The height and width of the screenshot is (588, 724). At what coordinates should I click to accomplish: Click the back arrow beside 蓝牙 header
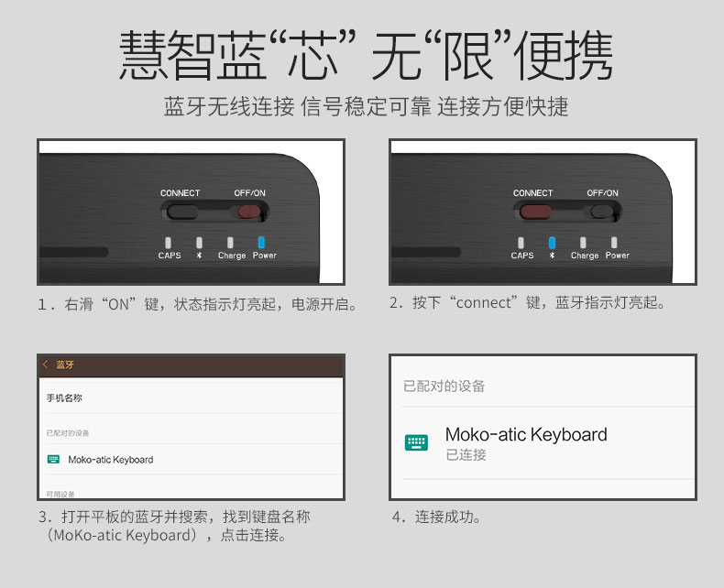click(x=45, y=365)
